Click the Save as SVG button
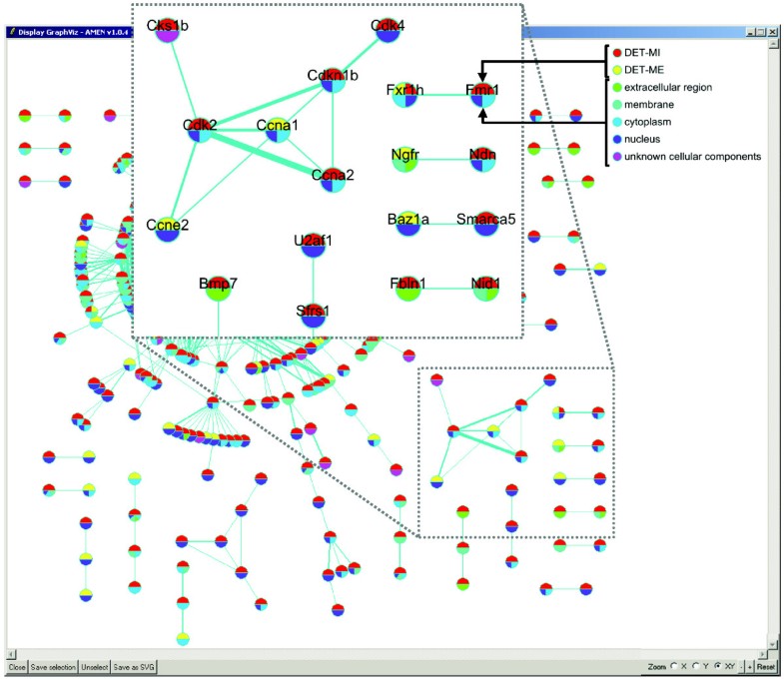 (x=134, y=667)
